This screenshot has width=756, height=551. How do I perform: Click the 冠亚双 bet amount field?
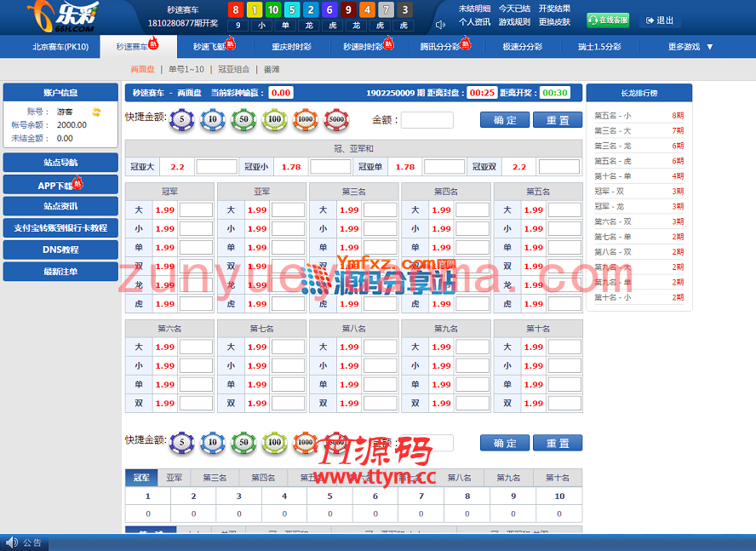pyautogui.click(x=558, y=167)
